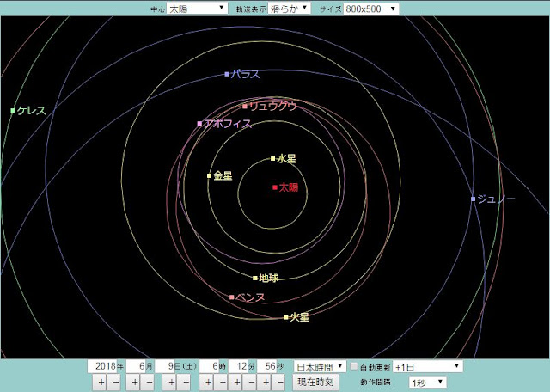Screen dimensions: 550x392
Task: Open the 日本時間 timezone dropdown
Action: 321,367
